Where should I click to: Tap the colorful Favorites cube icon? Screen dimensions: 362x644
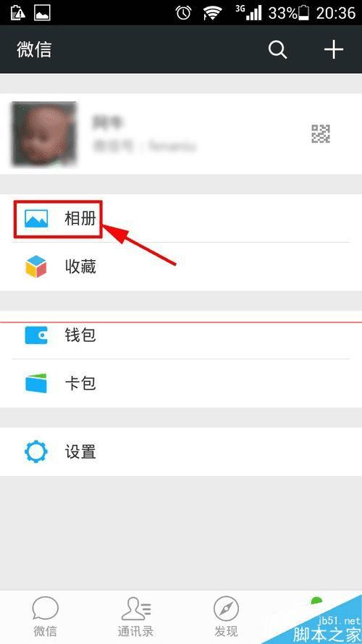(35, 267)
